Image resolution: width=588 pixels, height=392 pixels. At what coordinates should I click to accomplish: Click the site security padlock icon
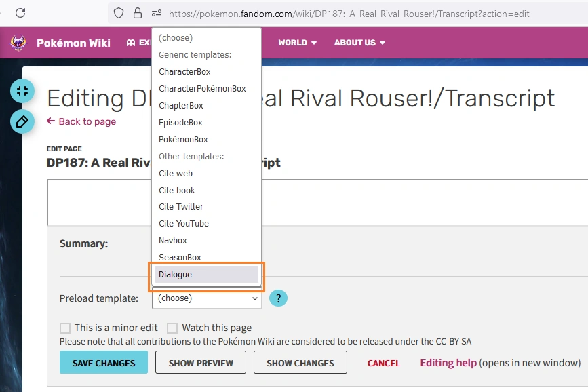coord(138,14)
